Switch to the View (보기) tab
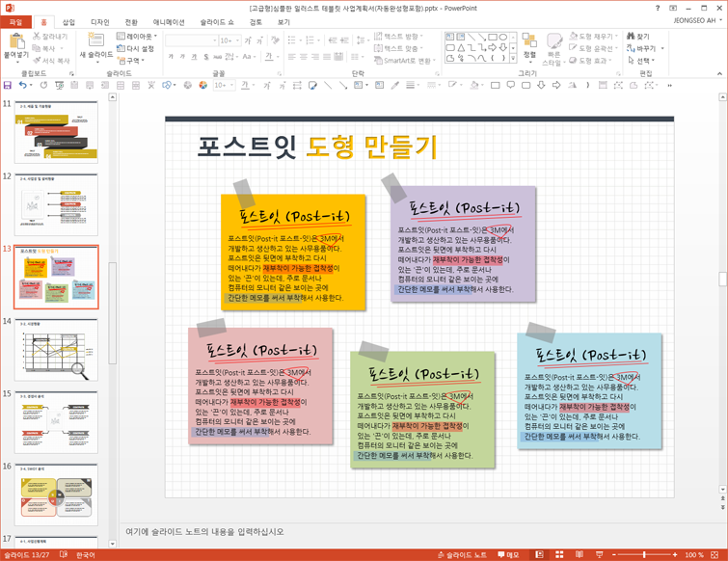 pyautogui.click(x=283, y=22)
